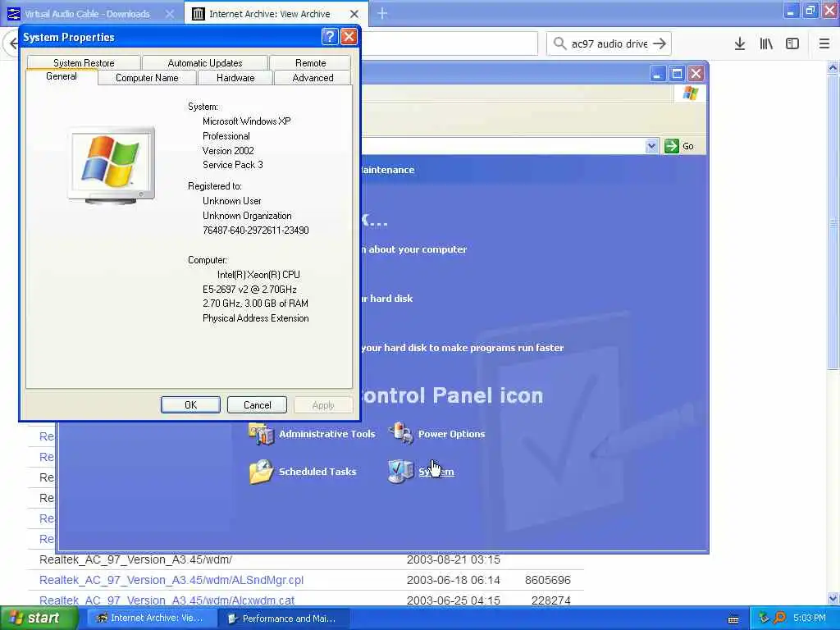Open the Scheduled Tasks control panel icon
Screen dimensions: 840x630
point(303,472)
